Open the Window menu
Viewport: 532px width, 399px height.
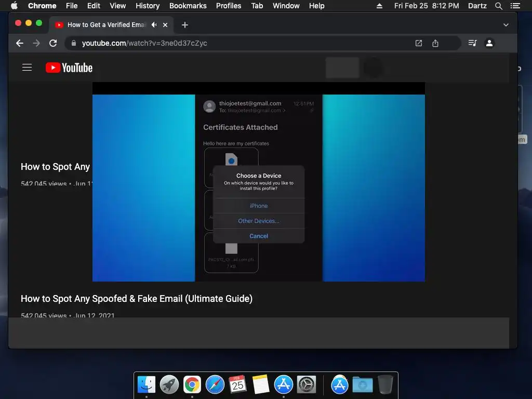(x=286, y=6)
